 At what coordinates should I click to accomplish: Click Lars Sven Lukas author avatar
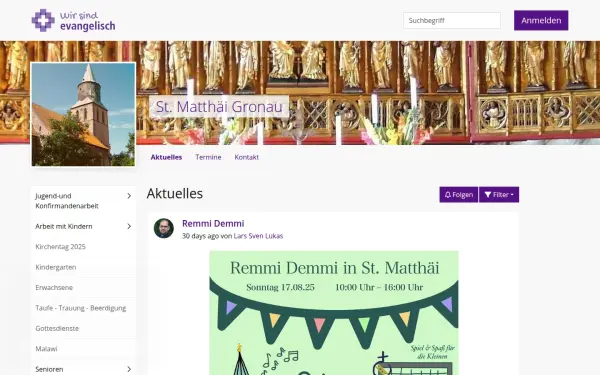click(x=164, y=228)
